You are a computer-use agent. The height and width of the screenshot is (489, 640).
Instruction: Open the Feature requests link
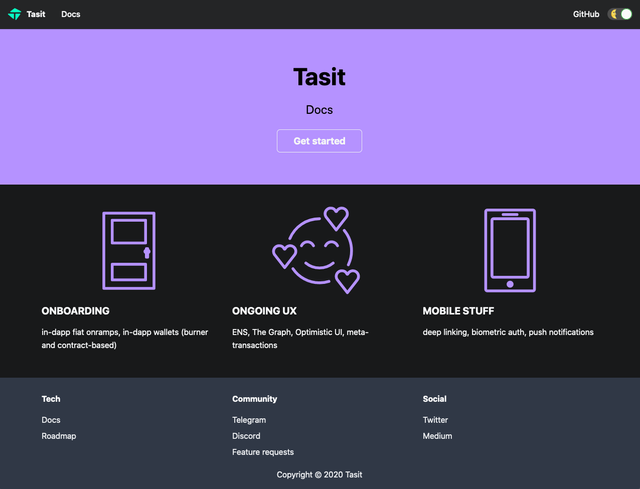[x=265, y=453]
